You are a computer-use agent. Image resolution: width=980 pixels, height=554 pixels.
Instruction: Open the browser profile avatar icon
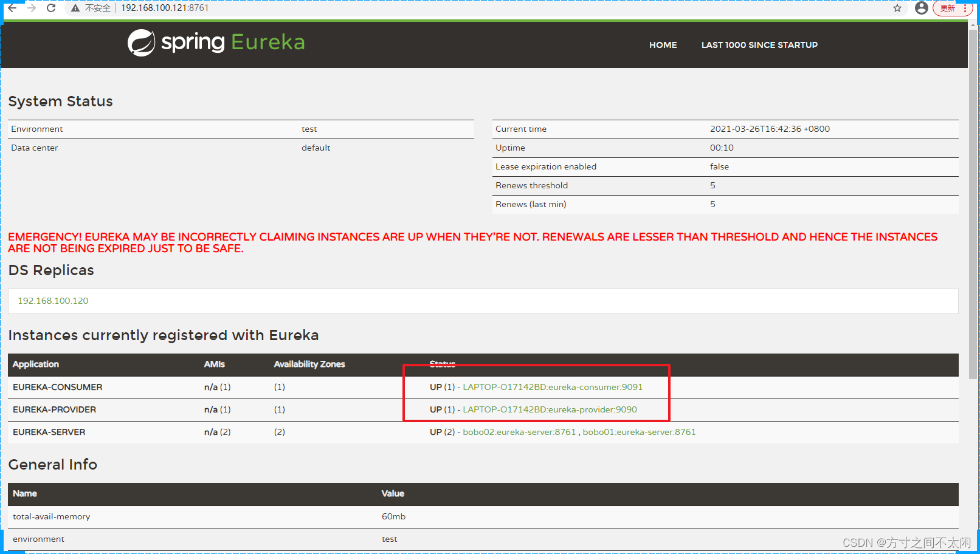click(x=922, y=8)
